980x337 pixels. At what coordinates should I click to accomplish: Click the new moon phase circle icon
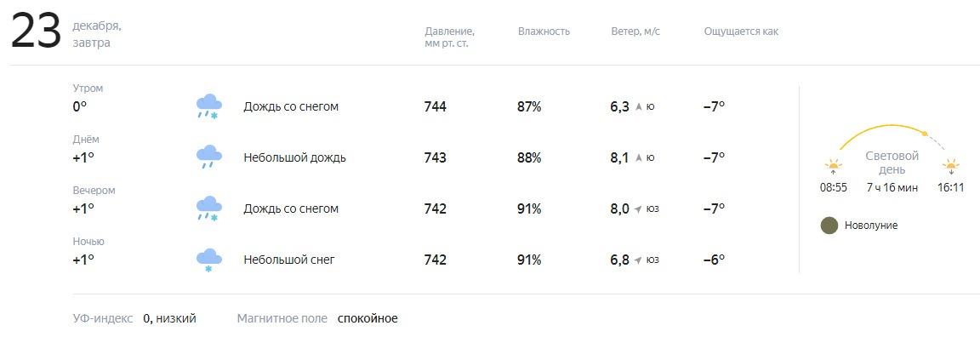coord(829,226)
